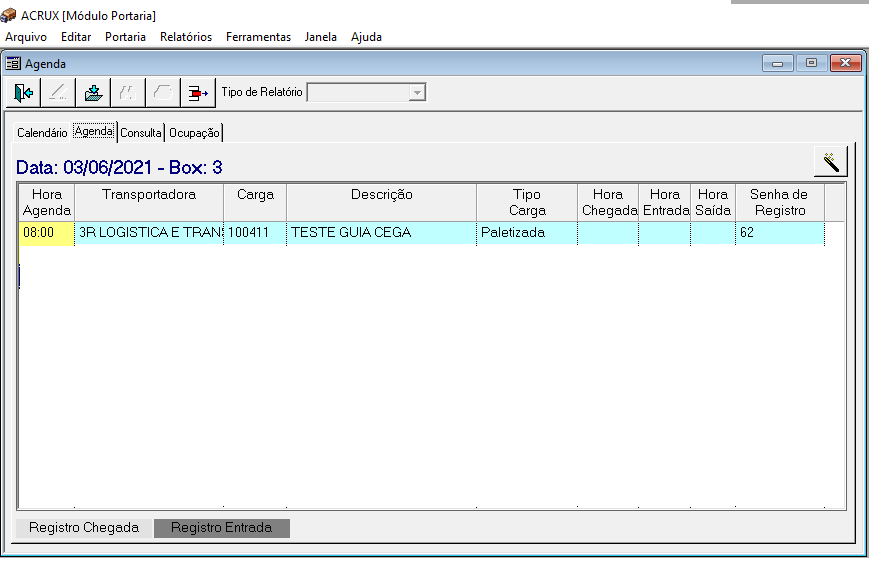Close the Agenda child window
This screenshot has width=869, height=562.
click(x=845, y=63)
